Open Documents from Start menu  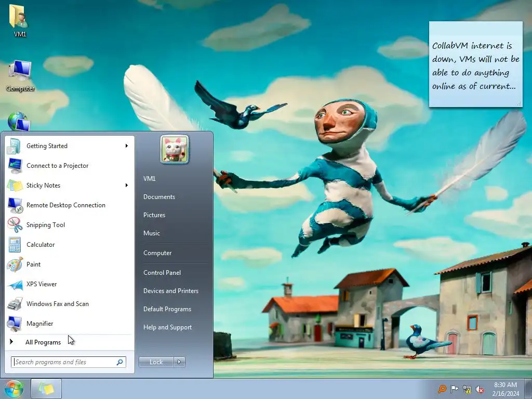(x=159, y=197)
